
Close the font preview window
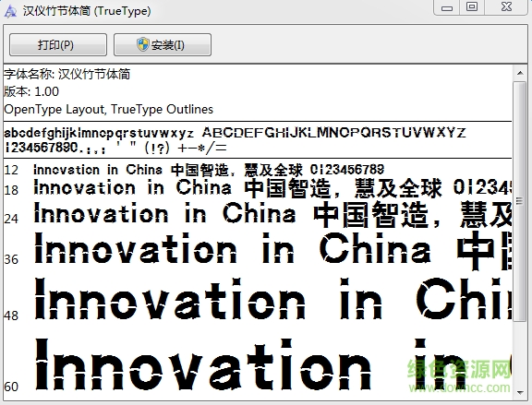(x=506, y=7)
